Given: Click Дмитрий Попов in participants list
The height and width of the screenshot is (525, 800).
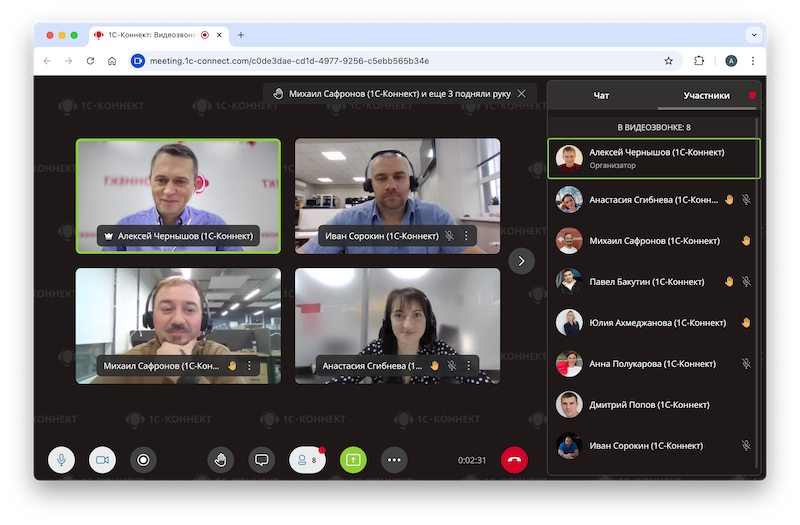Looking at the screenshot, I should click(649, 405).
